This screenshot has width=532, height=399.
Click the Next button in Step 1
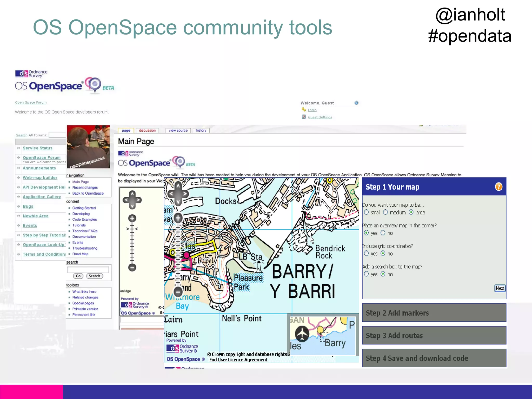pos(500,288)
